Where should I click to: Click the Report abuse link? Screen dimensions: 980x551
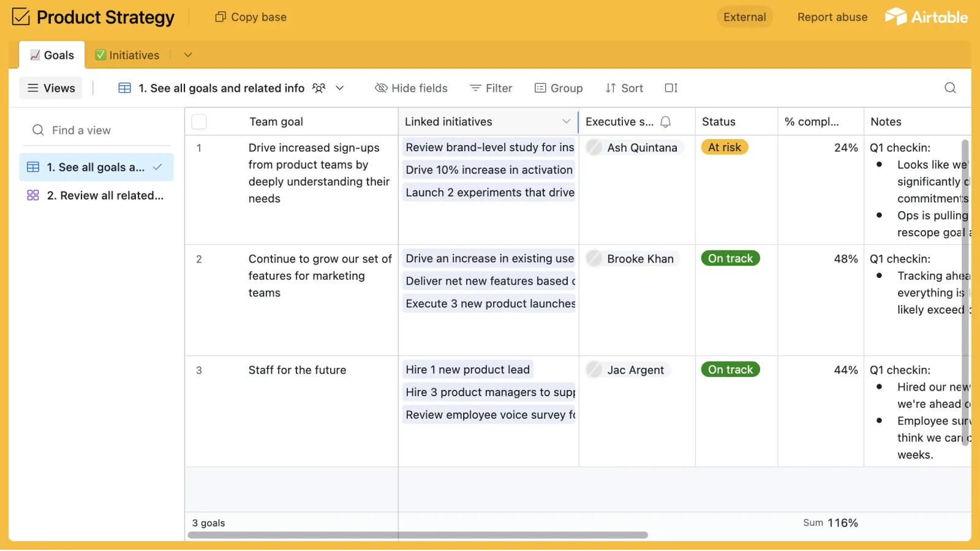pyautogui.click(x=832, y=17)
